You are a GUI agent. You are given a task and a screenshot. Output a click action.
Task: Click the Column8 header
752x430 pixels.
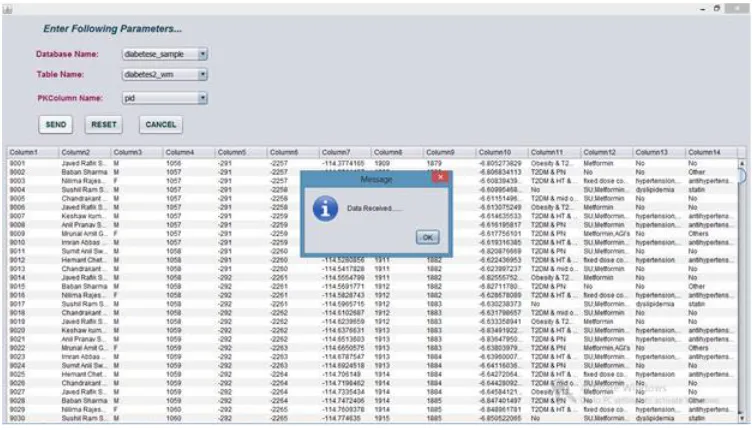[x=398, y=152]
